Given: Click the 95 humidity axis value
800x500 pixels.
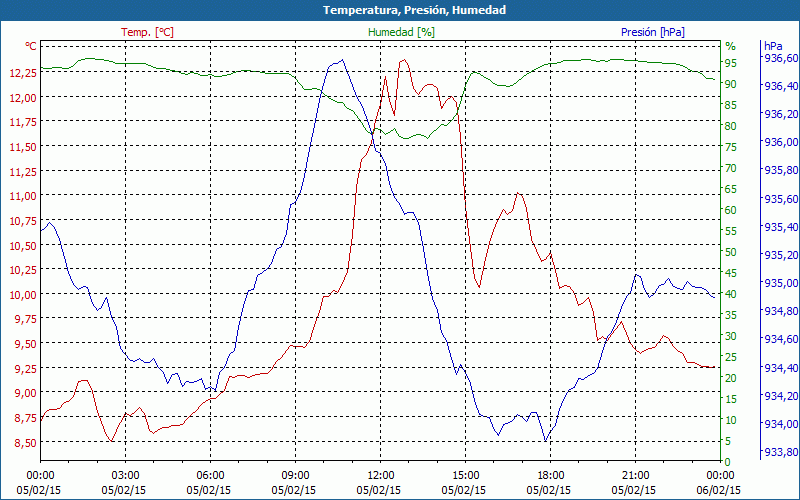Looking at the screenshot, I should pos(731,63).
